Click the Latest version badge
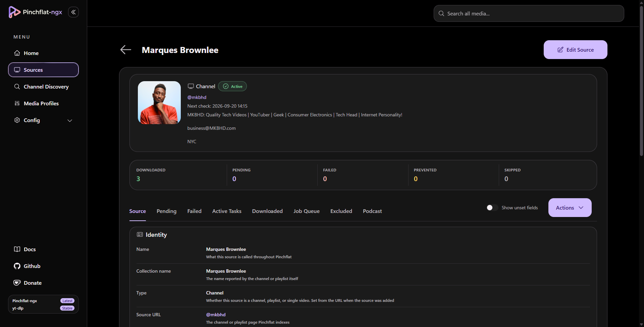The width and height of the screenshot is (644, 327). [67, 301]
